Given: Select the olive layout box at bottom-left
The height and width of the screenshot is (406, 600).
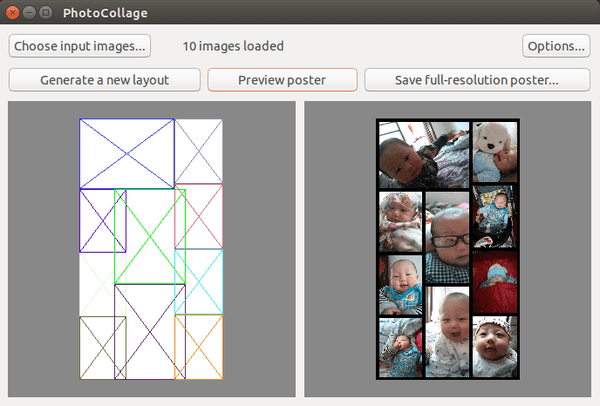Looking at the screenshot, I should (x=103, y=348).
